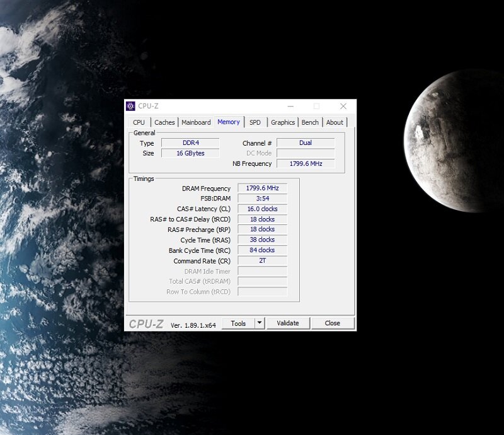Click the FSB:DRAM ratio value 3:54
The image size is (504, 435).
pos(262,199)
